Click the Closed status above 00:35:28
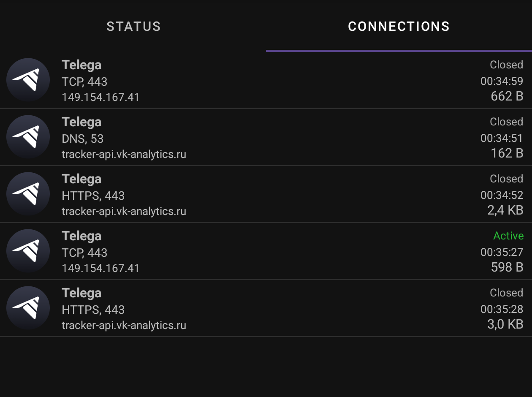 506,293
